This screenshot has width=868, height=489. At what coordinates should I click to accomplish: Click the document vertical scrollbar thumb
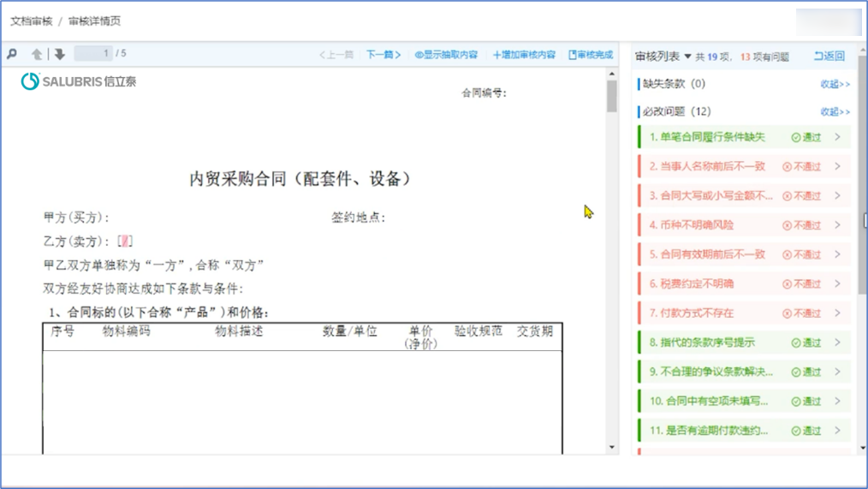pos(612,97)
